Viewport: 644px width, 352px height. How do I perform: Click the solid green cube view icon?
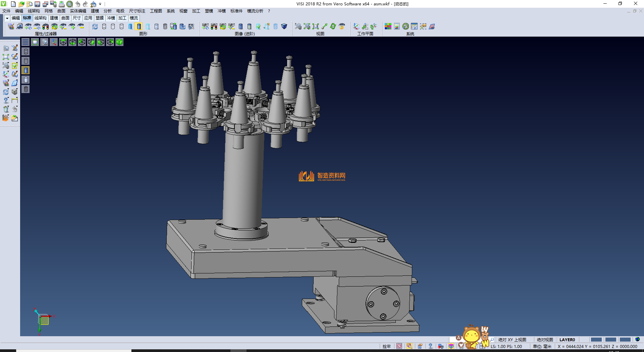119,42
